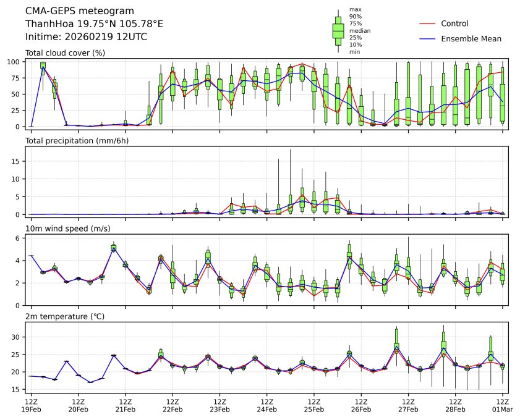The image size is (520, 420).
Task: Click the "Initime: 20260219 12UTC" text
Action: [86, 36]
